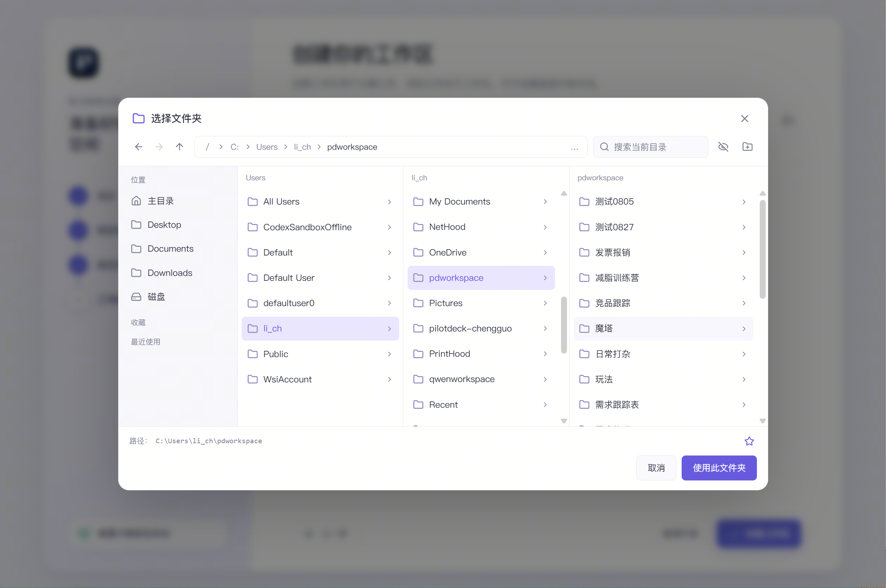
Task: Click the li_ch column scrollbar thumb
Action: [x=564, y=325]
